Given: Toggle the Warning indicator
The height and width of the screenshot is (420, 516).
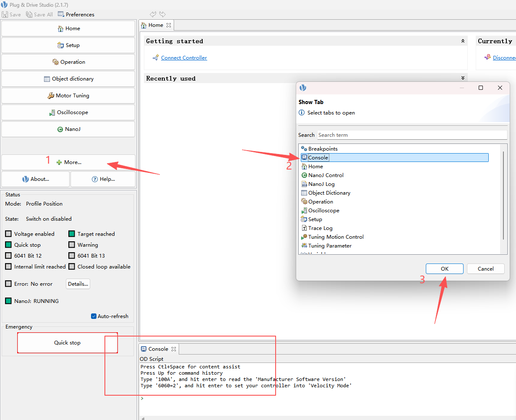Looking at the screenshot, I should (72, 245).
